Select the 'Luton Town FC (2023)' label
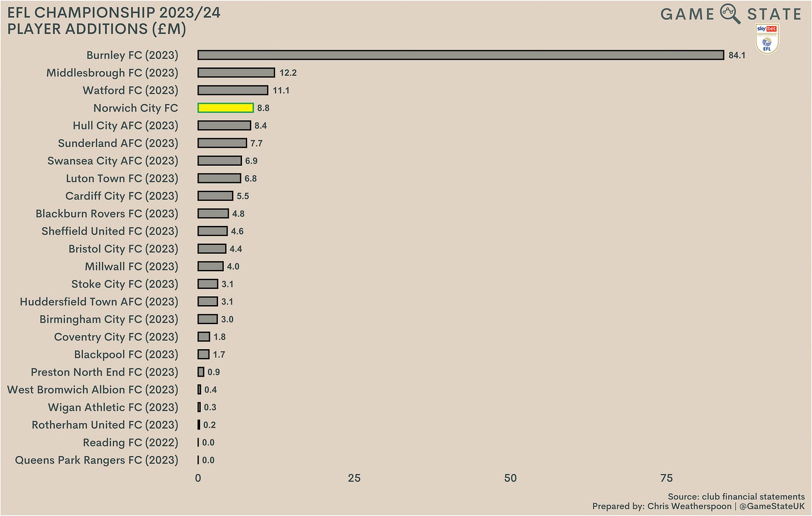 pos(122,179)
